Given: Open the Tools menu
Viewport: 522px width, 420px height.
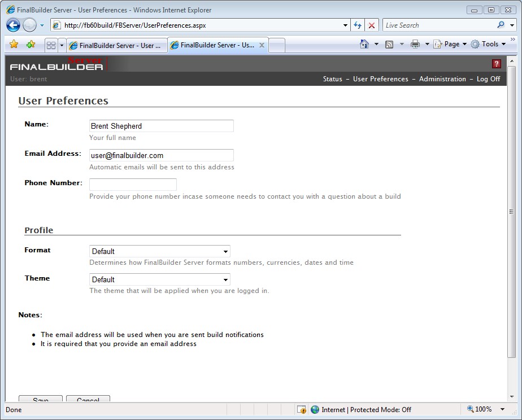Looking at the screenshot, I should tap(488, 44).
